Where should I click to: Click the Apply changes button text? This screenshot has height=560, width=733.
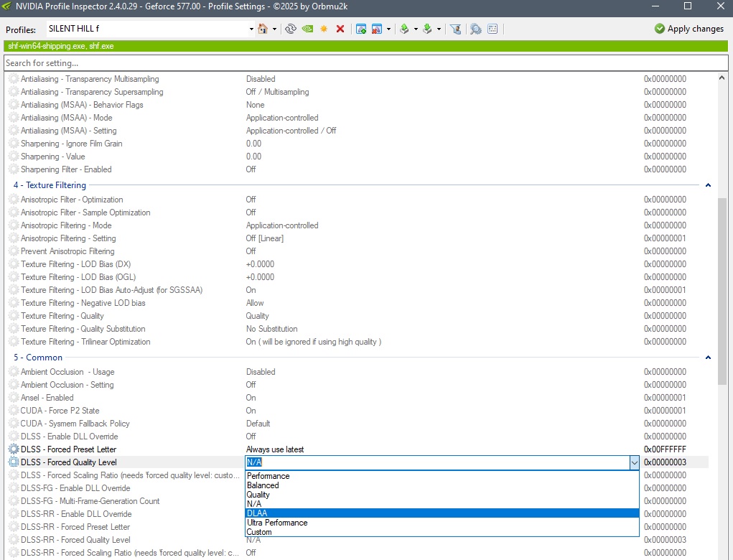point(695,29)
